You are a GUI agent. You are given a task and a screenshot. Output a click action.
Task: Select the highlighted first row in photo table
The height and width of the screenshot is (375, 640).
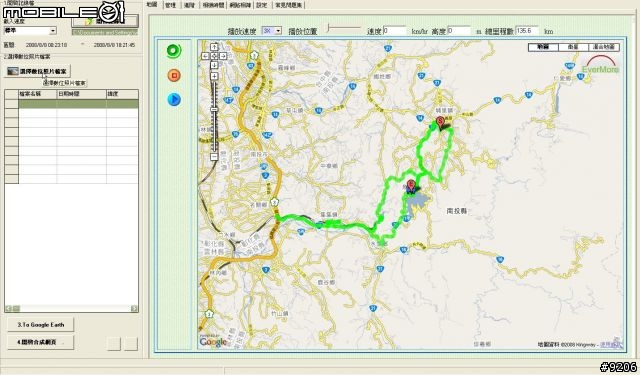[x=71, y=104]
